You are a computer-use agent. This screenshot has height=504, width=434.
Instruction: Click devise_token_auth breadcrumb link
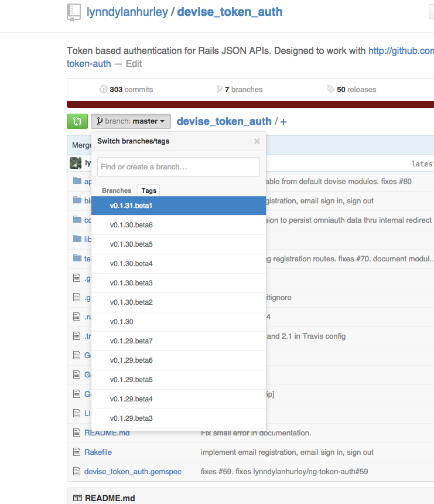coord(224,121)
